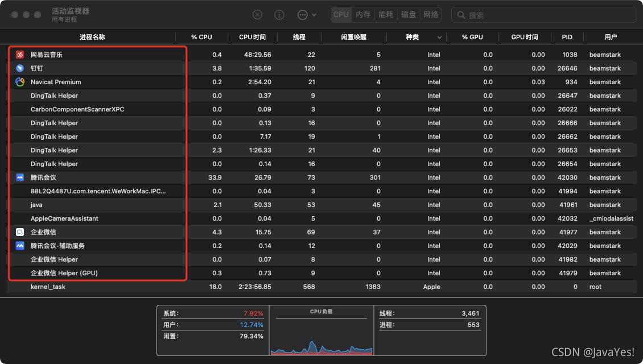
Task: Switch to the 能耗 tab
Action: point(385,15)
